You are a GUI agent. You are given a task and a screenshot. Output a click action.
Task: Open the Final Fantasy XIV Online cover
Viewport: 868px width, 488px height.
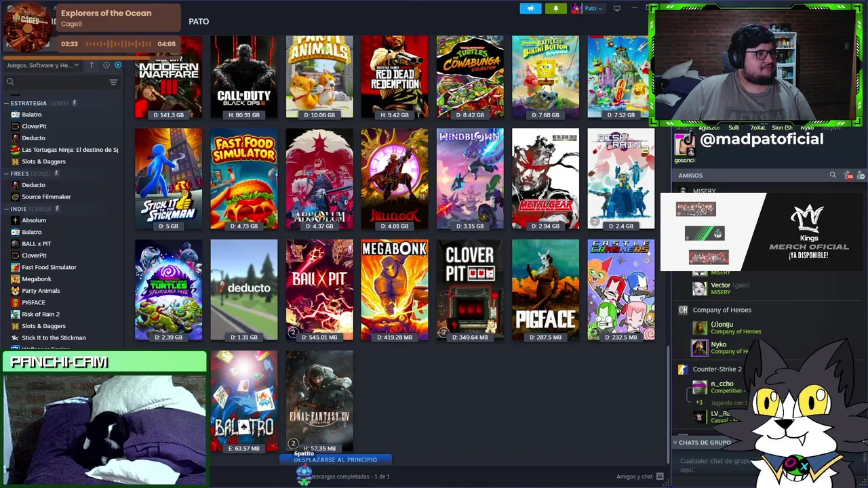coord(319,401)
